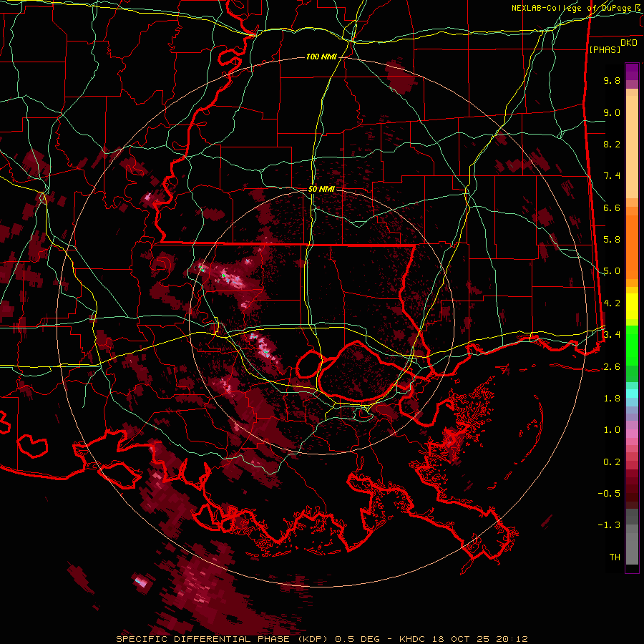Click the 1.0 value on the color scale
The width and height of the screenshot is (644, 644).
pyautogui.click(x=612, y=430)
